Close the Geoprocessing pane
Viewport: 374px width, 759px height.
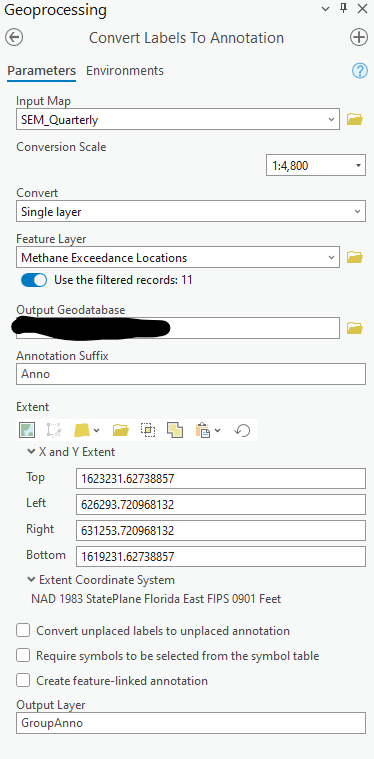[362, 8]
